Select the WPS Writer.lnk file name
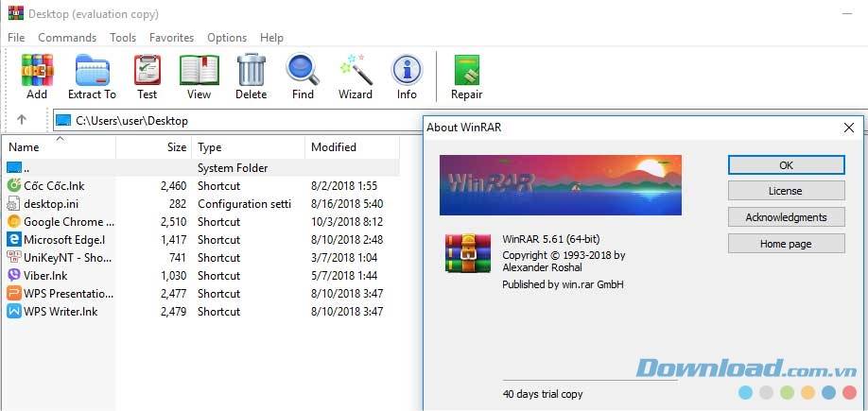This screenshot has height=411, width=868. [61, 312]
